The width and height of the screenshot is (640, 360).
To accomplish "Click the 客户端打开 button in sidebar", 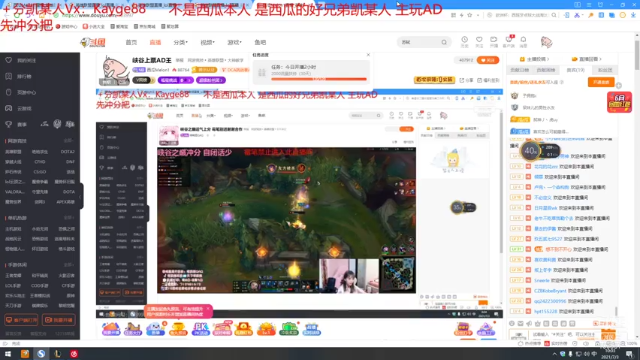I will [x=21, y=320].
